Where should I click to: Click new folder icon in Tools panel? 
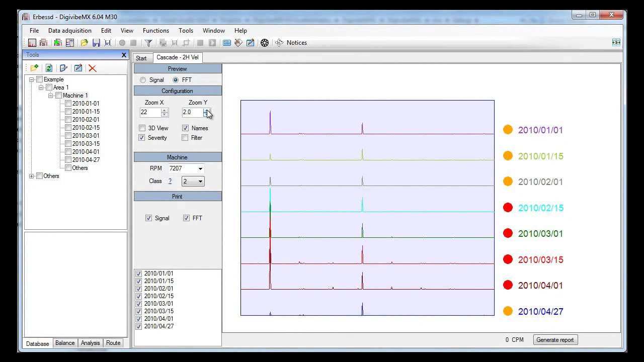[x=34, y=68]
